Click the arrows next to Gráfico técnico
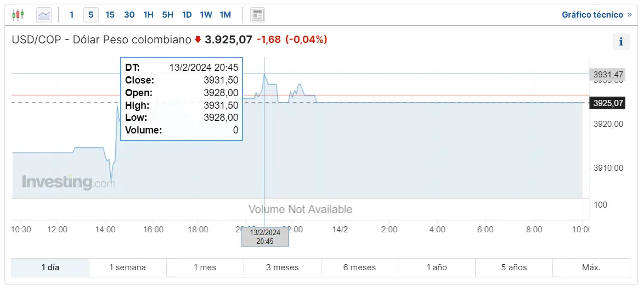 click(x=630, y=15)
